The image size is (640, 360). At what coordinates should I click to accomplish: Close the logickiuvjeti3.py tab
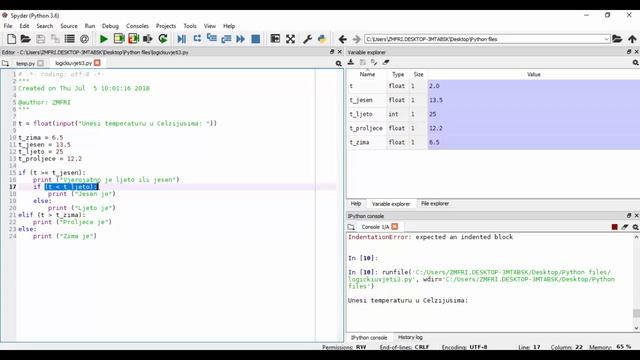[97, 63]
